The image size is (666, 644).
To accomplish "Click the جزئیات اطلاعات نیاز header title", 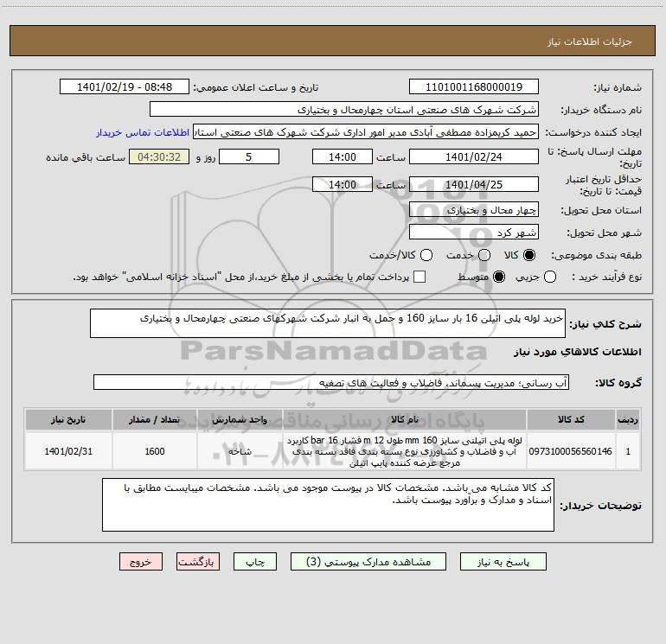I will click(x=590, y=41).
